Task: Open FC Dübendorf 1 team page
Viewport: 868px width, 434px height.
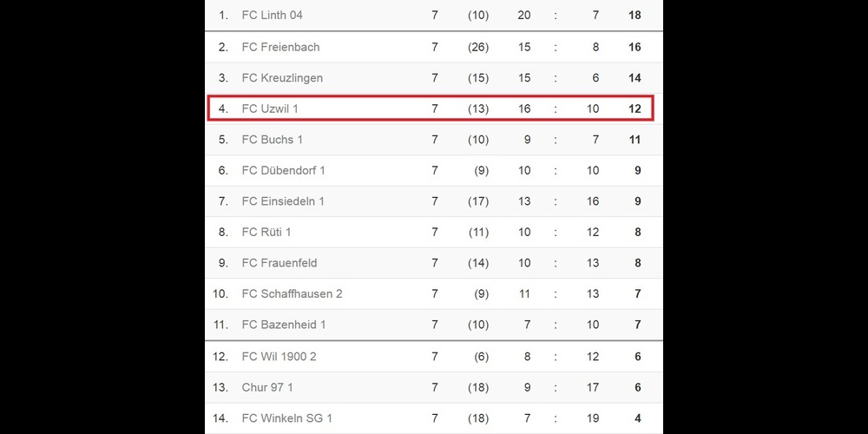Action: point(283,171)
